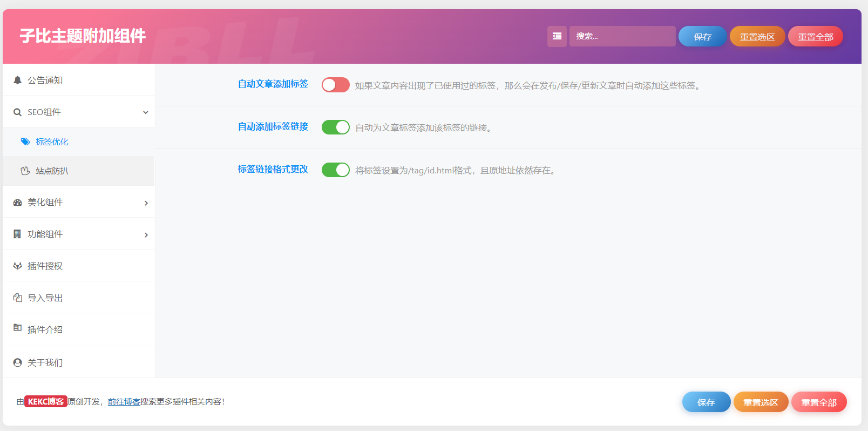Click the user icon beside 关于我们

pyautogui.click(x=17, y=362)
